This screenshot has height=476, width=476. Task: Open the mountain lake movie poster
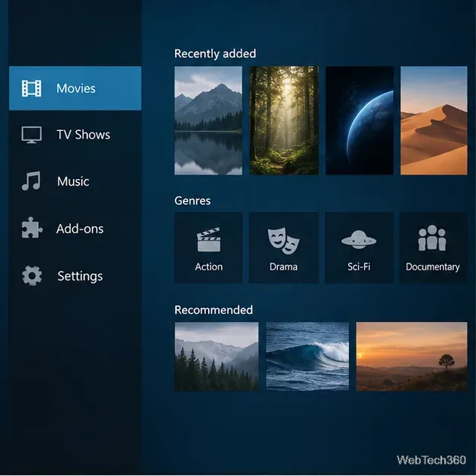click(x=208, y=120)
